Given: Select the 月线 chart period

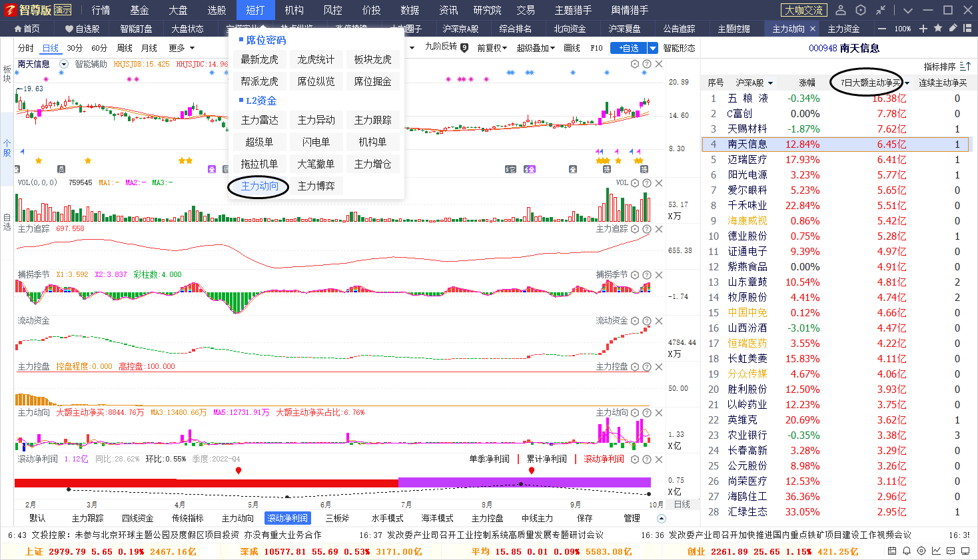Looking at the screenshot, I should pos(149,48).
